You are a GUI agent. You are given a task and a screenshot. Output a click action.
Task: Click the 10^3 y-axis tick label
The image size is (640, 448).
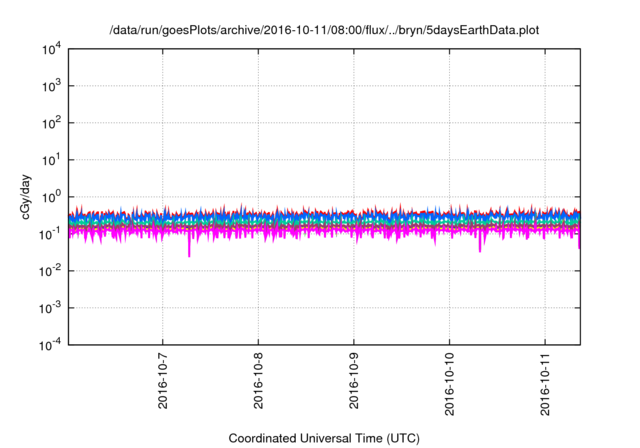[51, 86]
